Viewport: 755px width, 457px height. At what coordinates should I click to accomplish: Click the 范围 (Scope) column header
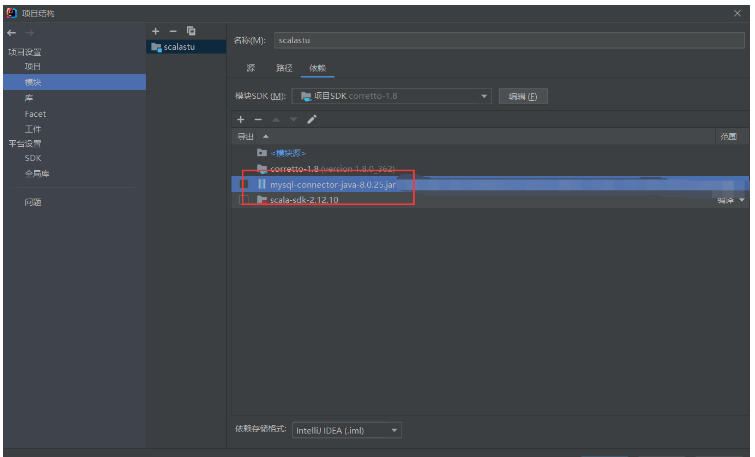(729, 136)
